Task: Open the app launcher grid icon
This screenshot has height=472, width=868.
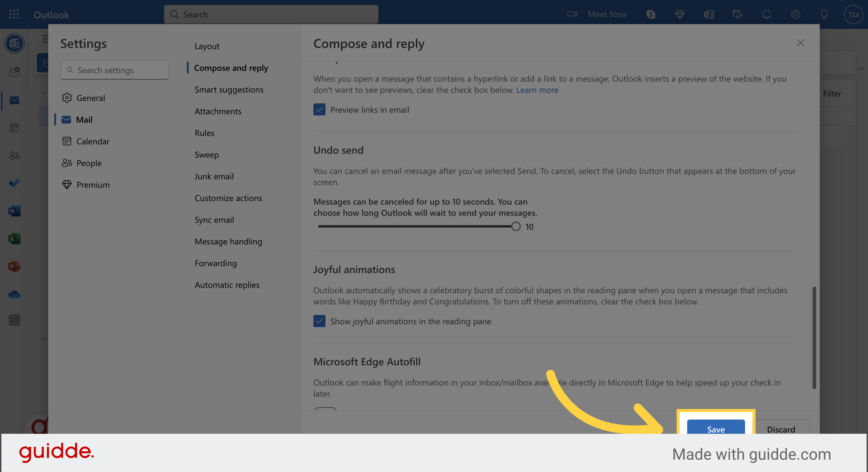Action: click(x=14, y=14)
